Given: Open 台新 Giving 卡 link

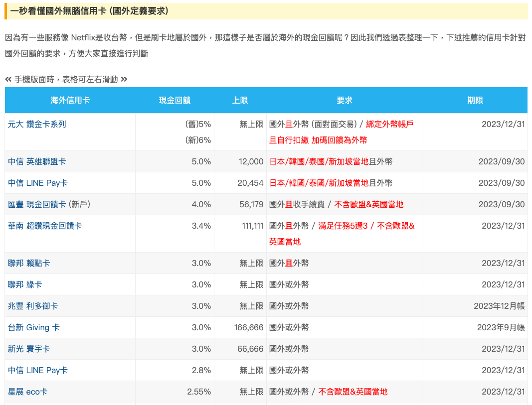Looking at the screenshot, I should coord(33,327).
